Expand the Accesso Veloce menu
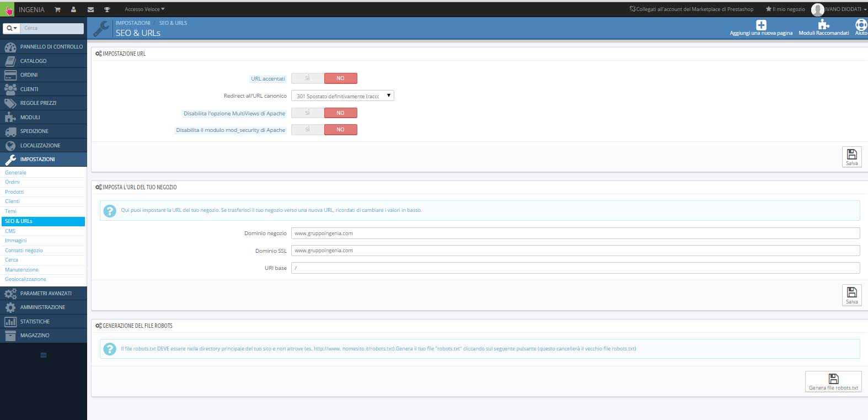The width and height of the screenshot is (868, 420). (x=144, y=9)
